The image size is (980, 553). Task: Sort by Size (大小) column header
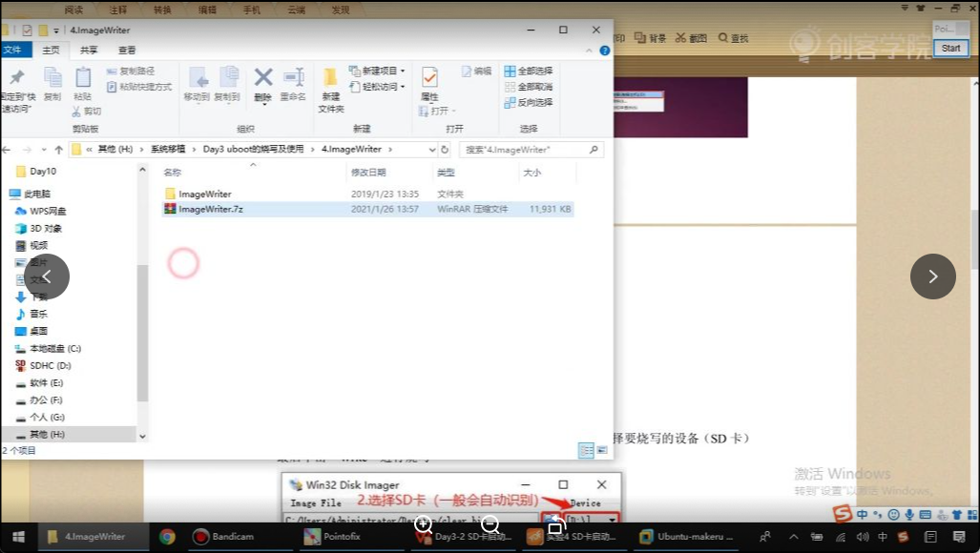coord(546,173)
